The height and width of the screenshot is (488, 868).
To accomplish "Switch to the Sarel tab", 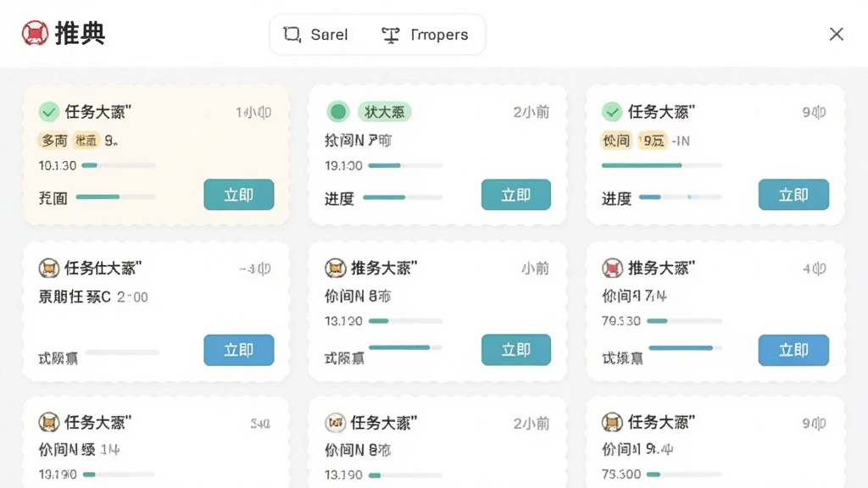I will pos(315,34).
